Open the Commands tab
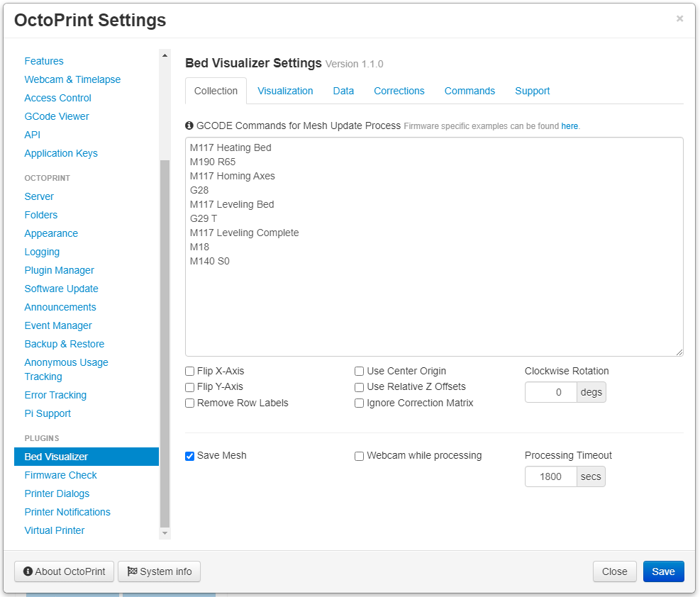 coord(470,91)
